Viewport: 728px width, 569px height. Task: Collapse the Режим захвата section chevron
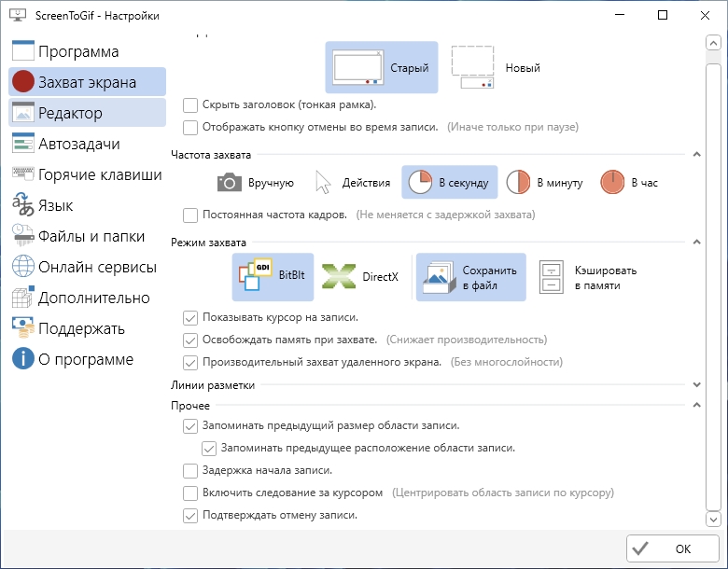(696, 242)
